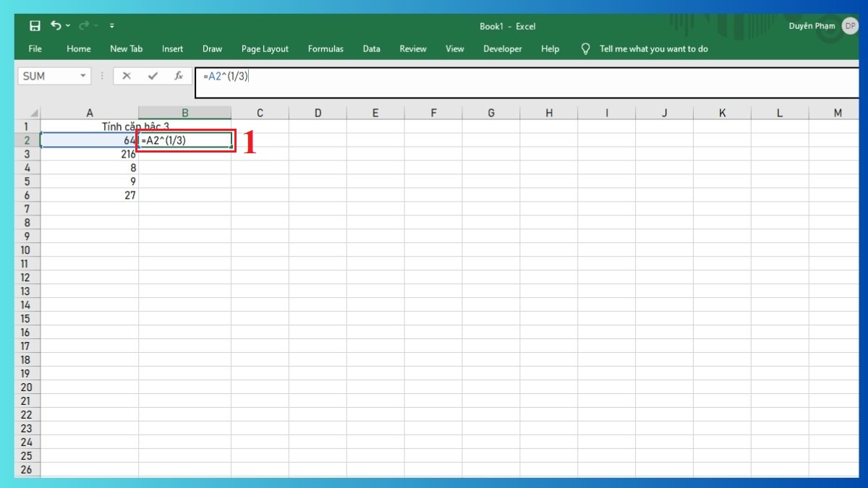Viewport: 868px width, 488px height.
Task: Switch to the Formulas ribbon tab
Action: 325,49
